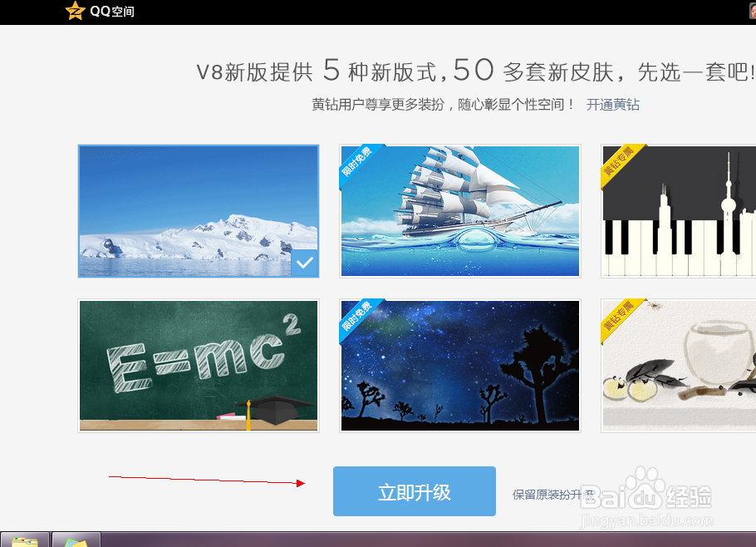Pick the piano keys skyline skin
Screen dimensions: 756x547
tap(679, 211)
